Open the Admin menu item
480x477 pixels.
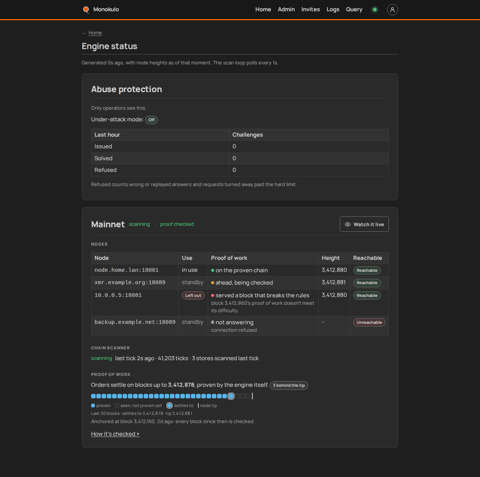286,9
